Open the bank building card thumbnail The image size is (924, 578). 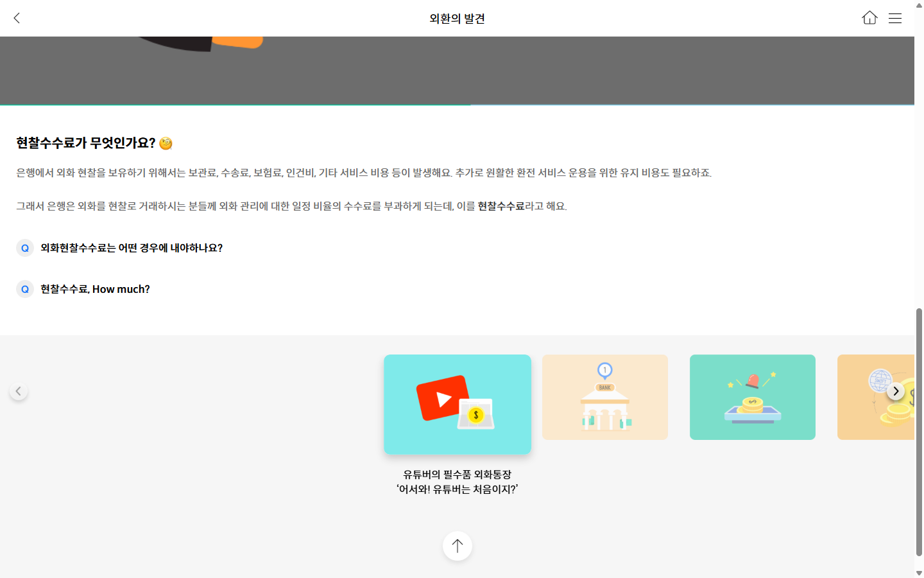(x=605, y=397)
